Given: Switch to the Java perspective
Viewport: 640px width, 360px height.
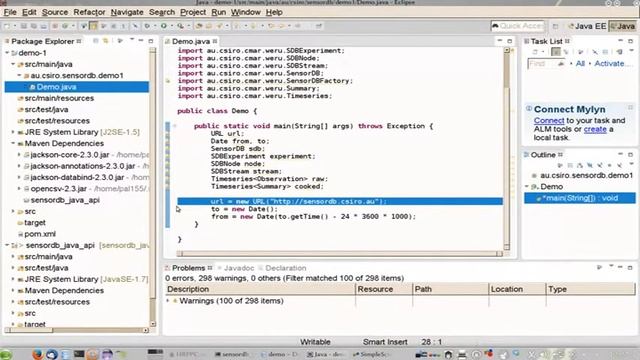Looking at the screenshot, I should 622,26.
